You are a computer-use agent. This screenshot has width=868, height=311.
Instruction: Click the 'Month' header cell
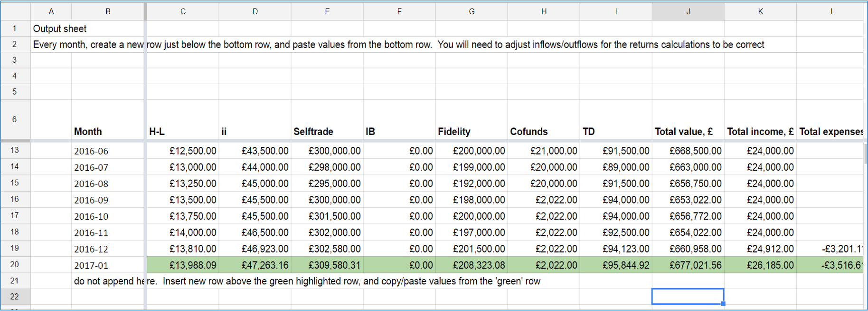tap(88, 132)
